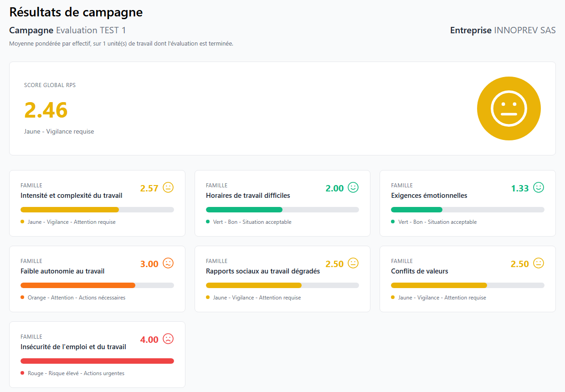Image resolution: width=565 pixels, height=392 pixels.
Task: Click the orange Faible autonomie progress bar
Action: pyautogui.click(x=97, y=285)
